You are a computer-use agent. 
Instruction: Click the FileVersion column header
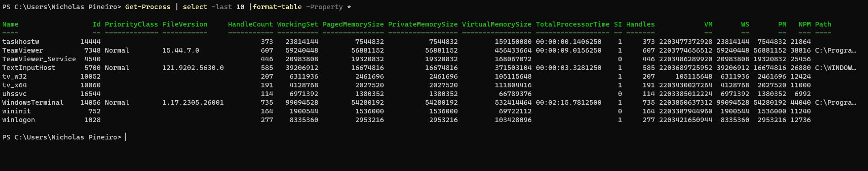185,24
